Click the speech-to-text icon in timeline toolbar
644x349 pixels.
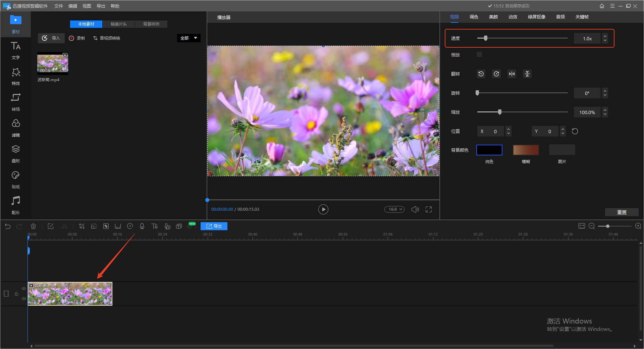point(167,226)
